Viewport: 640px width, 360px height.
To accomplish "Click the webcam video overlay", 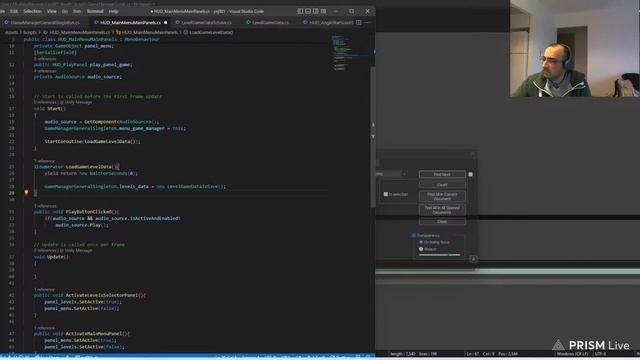I will click(x=575, y=48).
